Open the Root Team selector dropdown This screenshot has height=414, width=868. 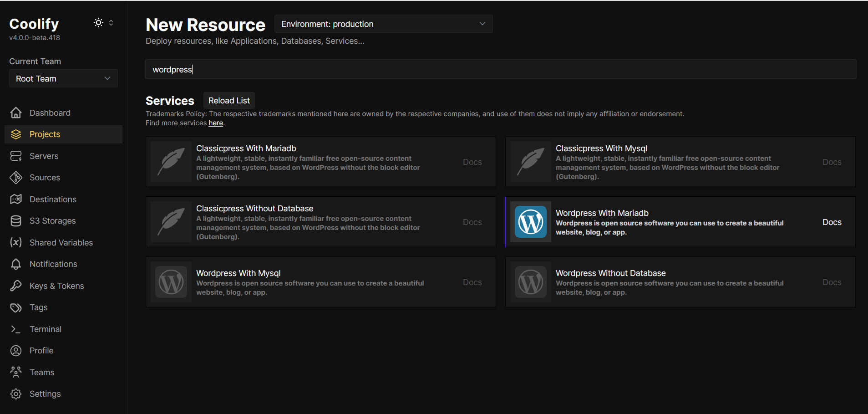pos(63,78)
